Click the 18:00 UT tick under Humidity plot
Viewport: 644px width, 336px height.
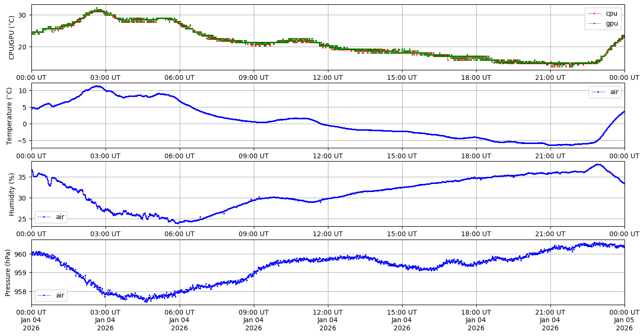click(476, 234)
